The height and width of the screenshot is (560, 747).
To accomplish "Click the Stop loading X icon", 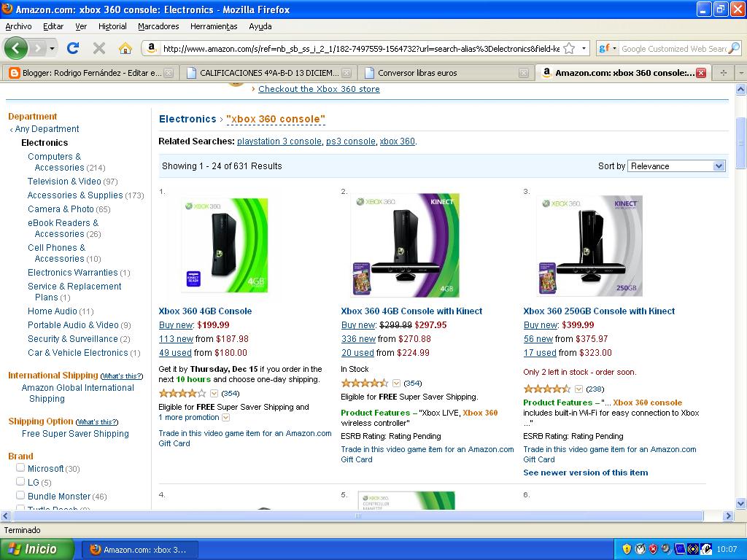I will pos(99,48).
